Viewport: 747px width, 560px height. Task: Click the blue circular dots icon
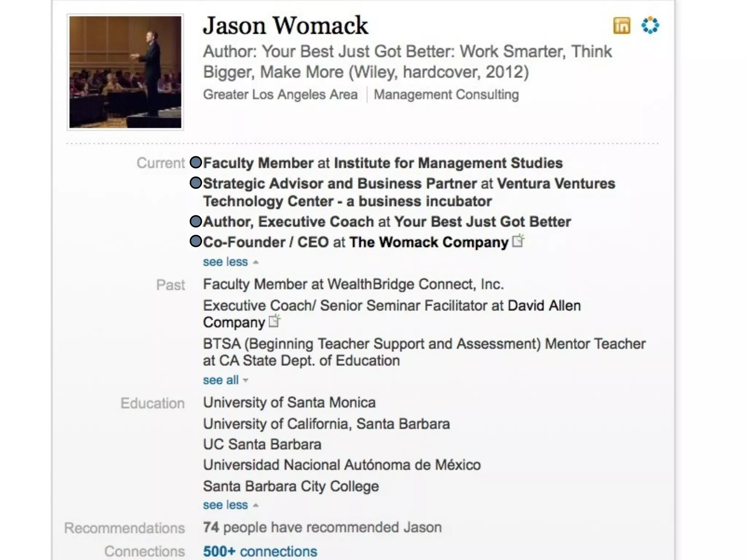650,26
